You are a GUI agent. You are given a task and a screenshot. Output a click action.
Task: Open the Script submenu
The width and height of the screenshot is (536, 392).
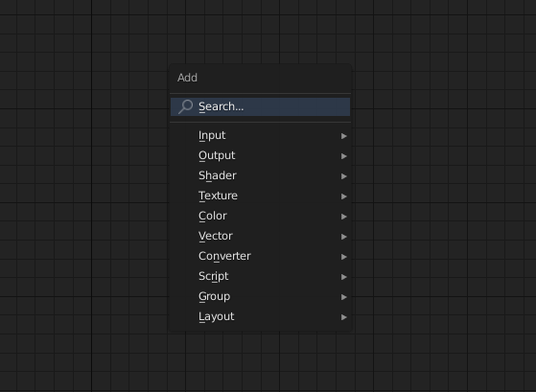pyautogui.click(x=260, y=277)
